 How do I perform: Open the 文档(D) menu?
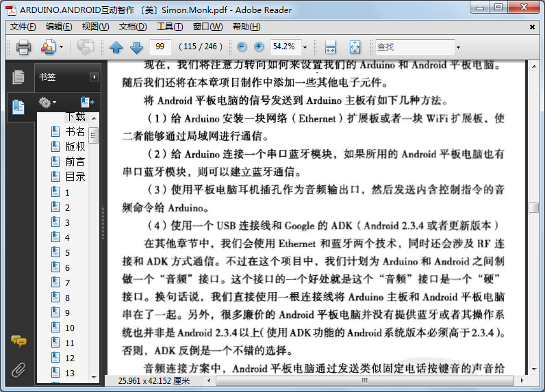click(133, 27)
